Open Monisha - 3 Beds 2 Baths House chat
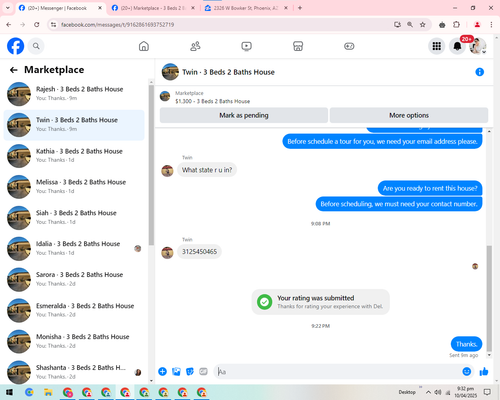 click(x=74, y=342)
